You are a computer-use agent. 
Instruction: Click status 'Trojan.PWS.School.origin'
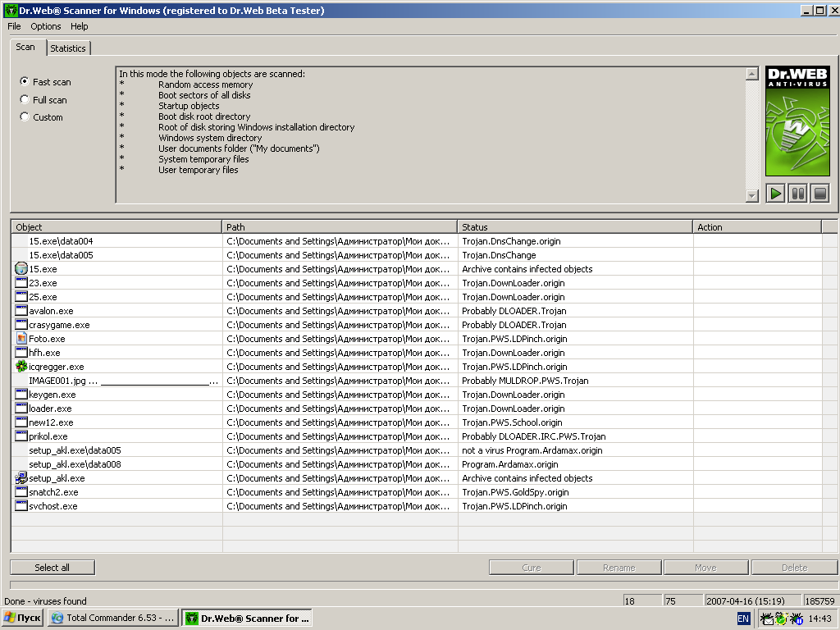click(x=512, y=422)
